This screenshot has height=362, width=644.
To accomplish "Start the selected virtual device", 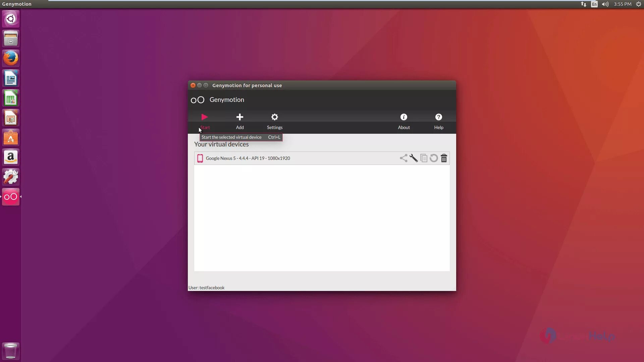I will click(205, 121).
